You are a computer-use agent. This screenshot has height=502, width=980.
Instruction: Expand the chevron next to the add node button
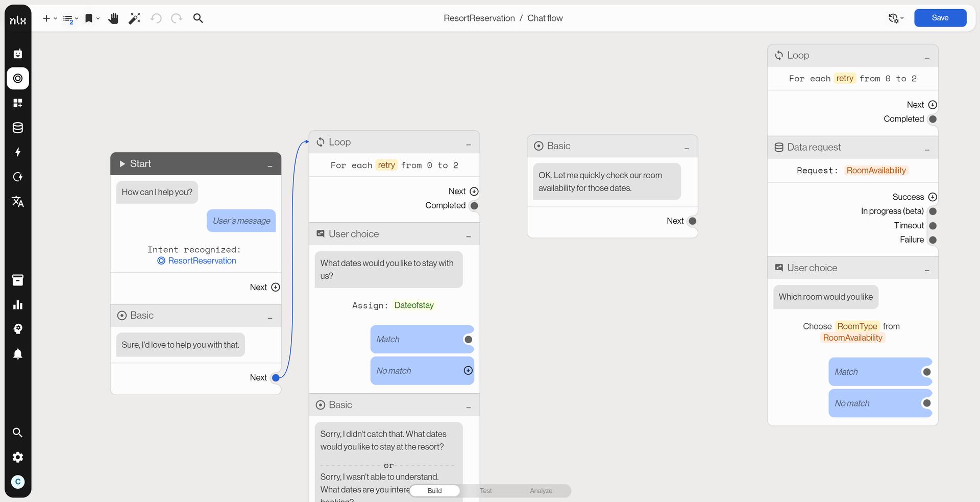point(55,18)
